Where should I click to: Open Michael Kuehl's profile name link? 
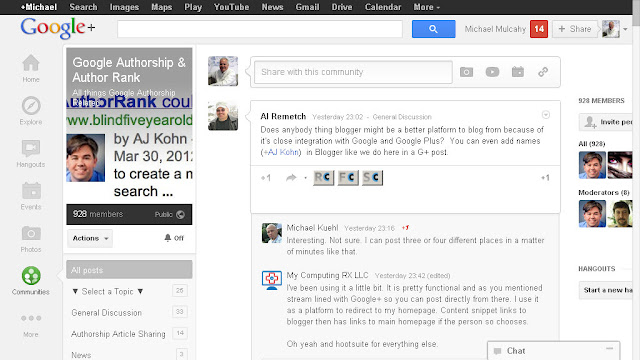pos(312,228)
